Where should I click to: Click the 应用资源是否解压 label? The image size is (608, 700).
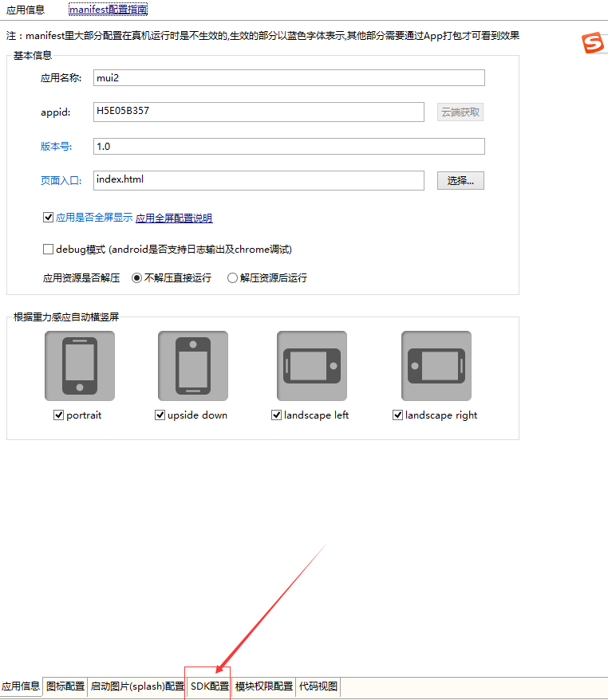coord(81,278)
